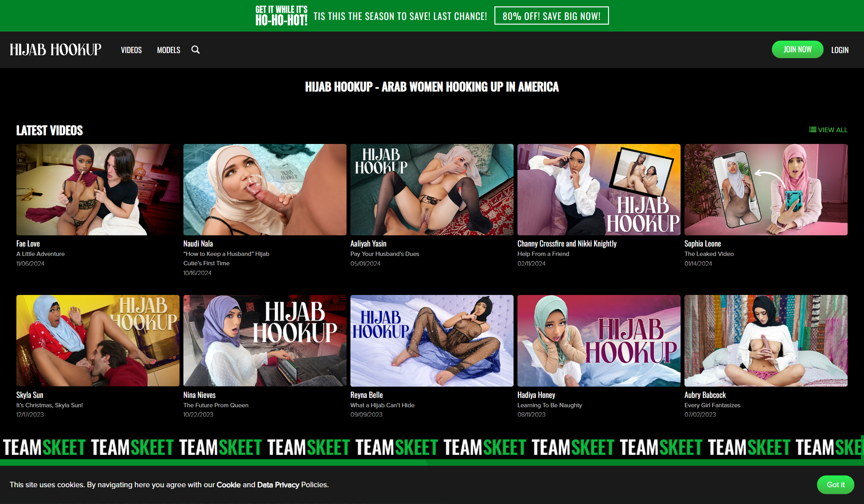Click the model name Naudi Nala
864x504 pixels.
[198, 243]
